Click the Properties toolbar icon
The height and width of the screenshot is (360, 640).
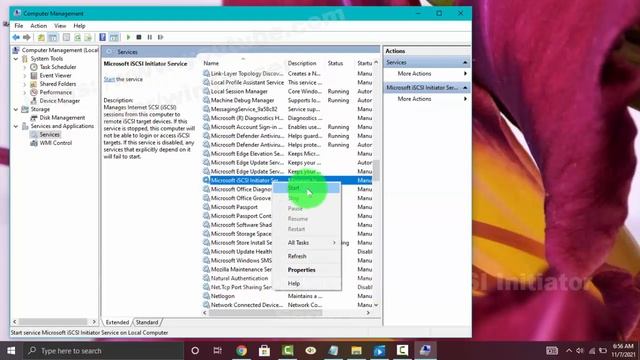pos(66,38)
